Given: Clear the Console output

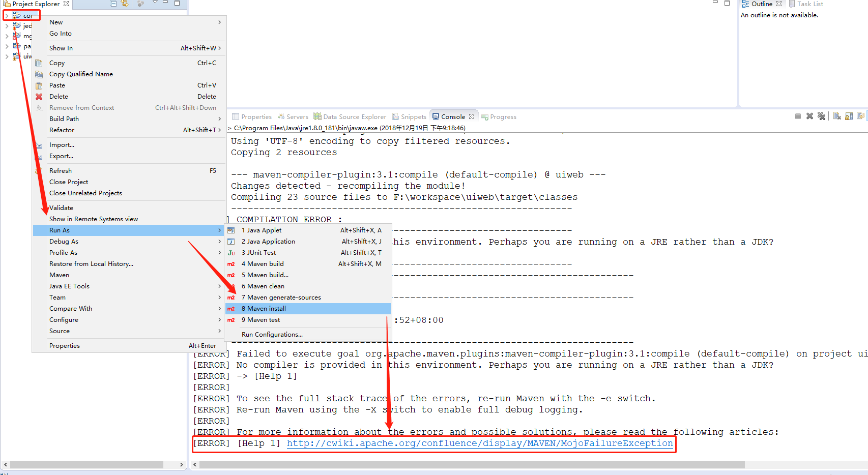Looking at the screenshot, I should point(837,116).
